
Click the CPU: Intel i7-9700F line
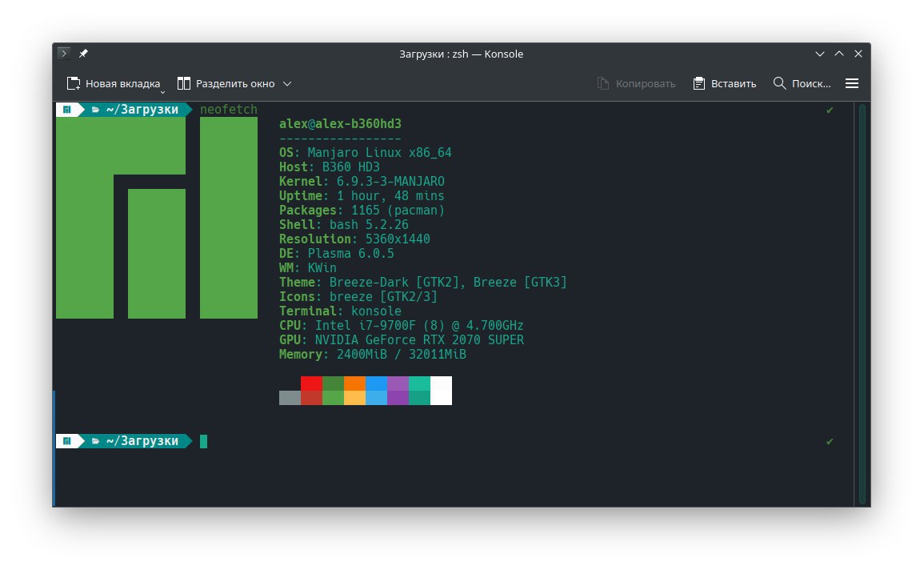(x=402, y=325)
